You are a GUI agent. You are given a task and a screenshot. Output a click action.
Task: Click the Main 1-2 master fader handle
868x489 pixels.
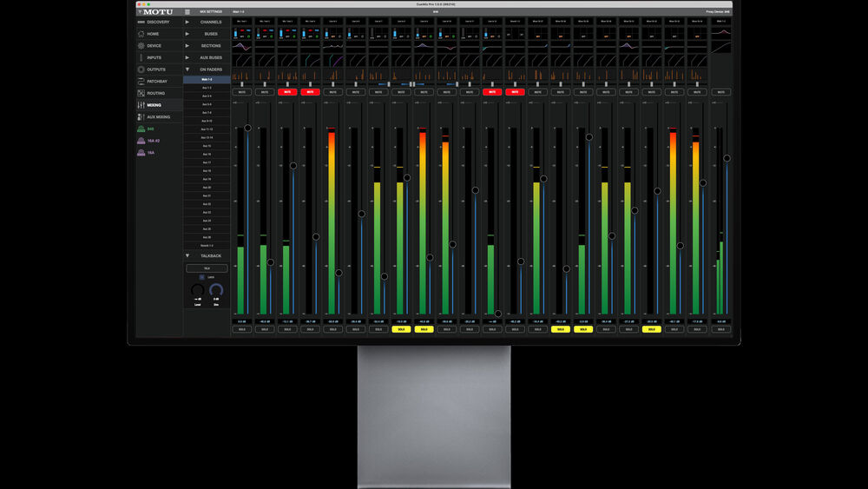[x=727, y=158]
